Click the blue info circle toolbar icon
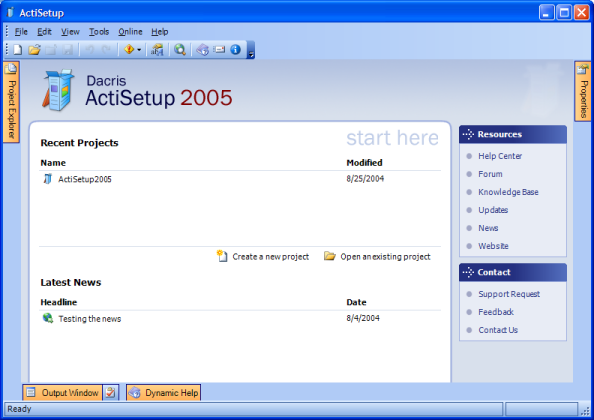The height and width of the screenshot is (420, 594). [235, 50]
